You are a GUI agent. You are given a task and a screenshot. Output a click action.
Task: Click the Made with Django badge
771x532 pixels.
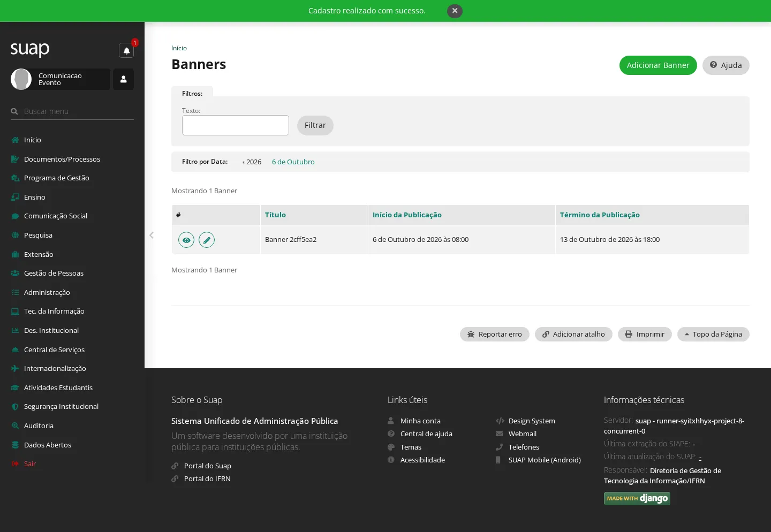pyautogui.click(x=637, y=498)
